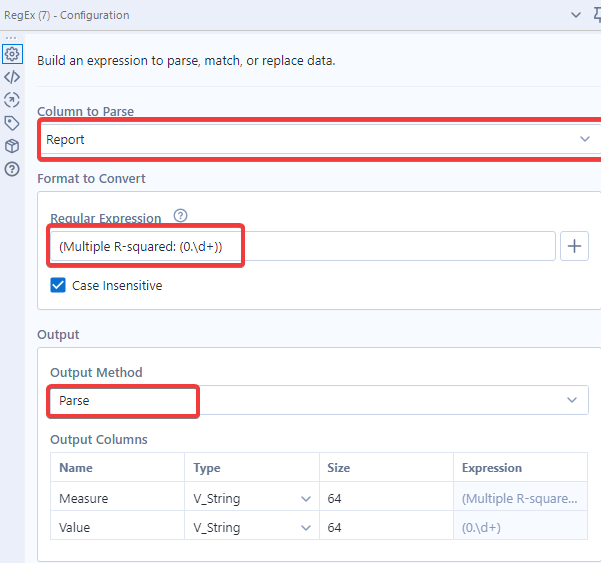
Task: Click the Regular Expression input field
Action: click(300, 246)
